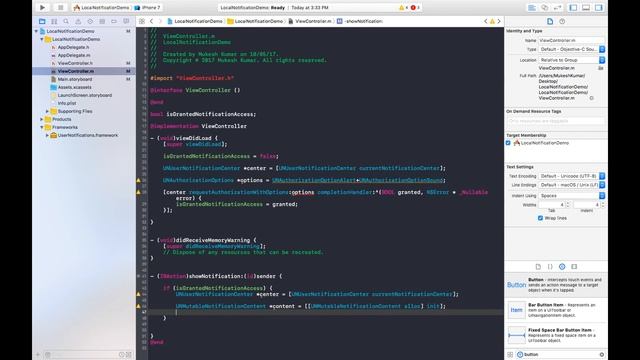Choose the iPhone 7 run destination
Screen dimensions: 640x360
(147, 7)
